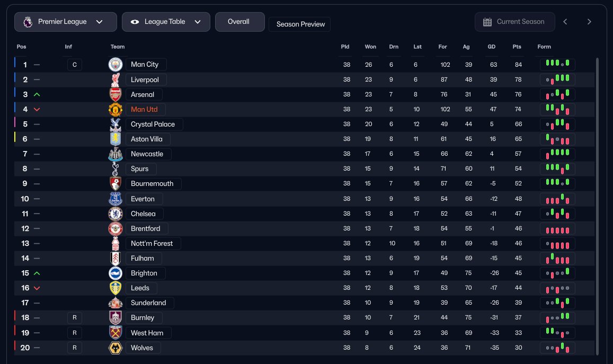Click Man City's form indicator bars
Viewport: 613px width, 364px height.
[557, 65]
